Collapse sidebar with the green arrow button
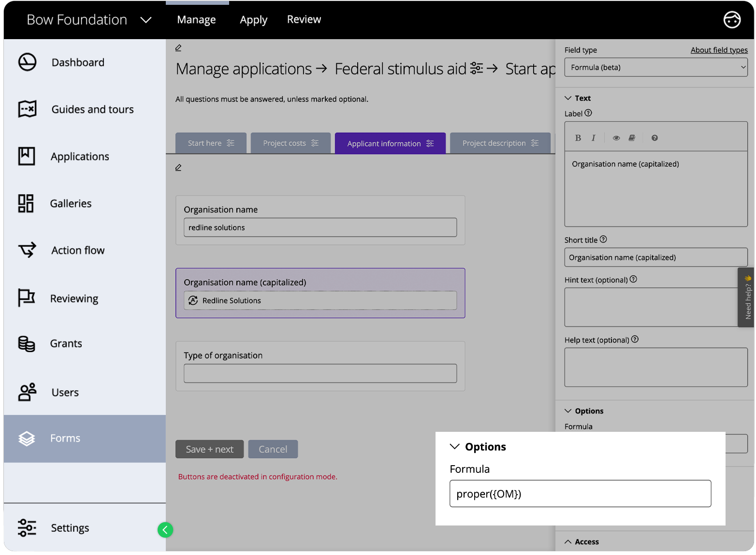This screenshot has height=555, width=756. 165,530
